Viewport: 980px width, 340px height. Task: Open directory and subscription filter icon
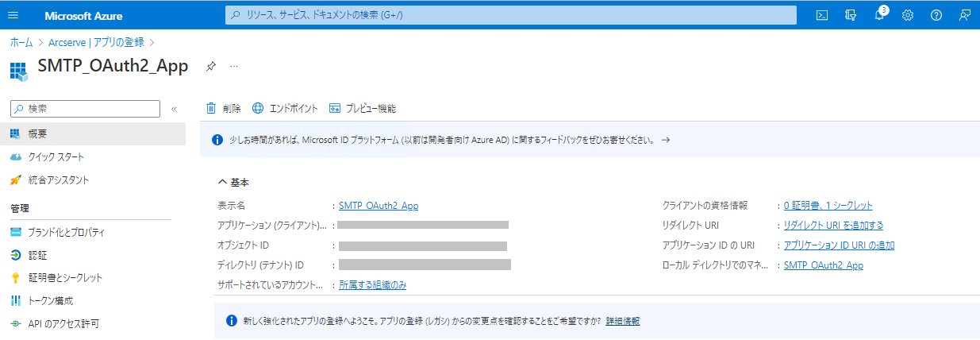(x=851, y=15)
